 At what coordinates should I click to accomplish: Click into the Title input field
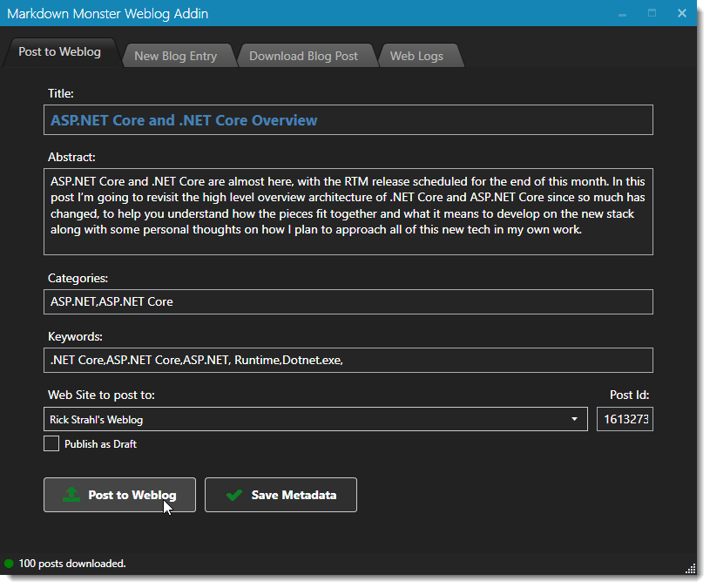pyautogui.click(x=348, y=120)
